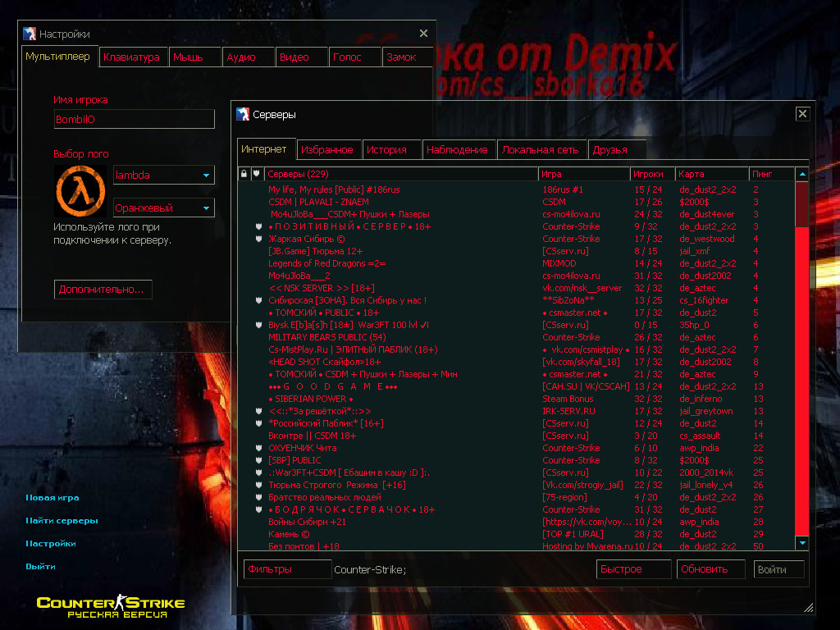
Task: Click shield icon beside Жаркая Сибирь server
Action: tap(258, 239)
